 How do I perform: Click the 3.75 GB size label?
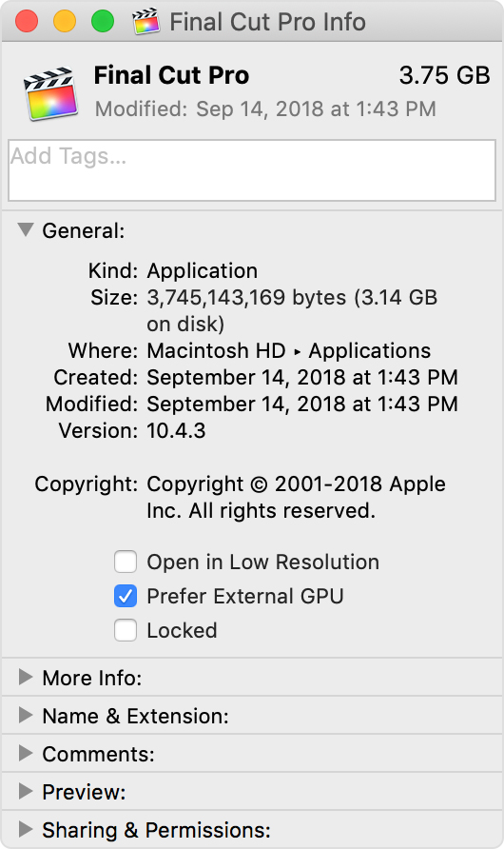tap(444, 75)
